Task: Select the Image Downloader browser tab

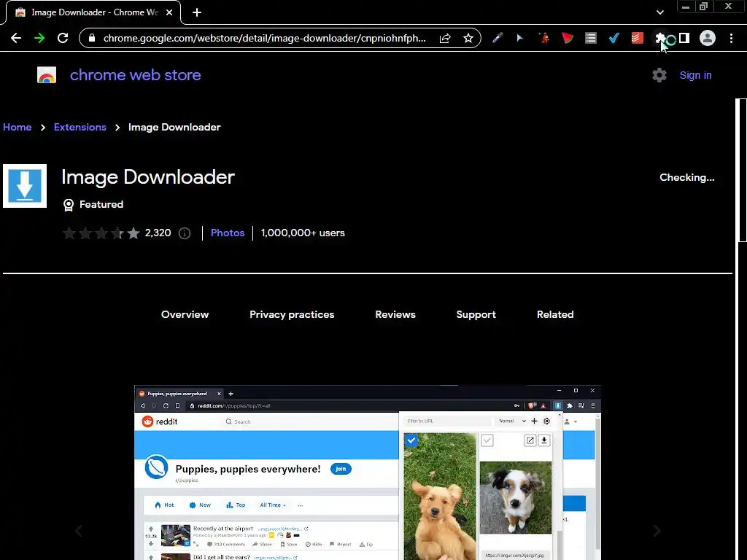Action: [93, 12]
